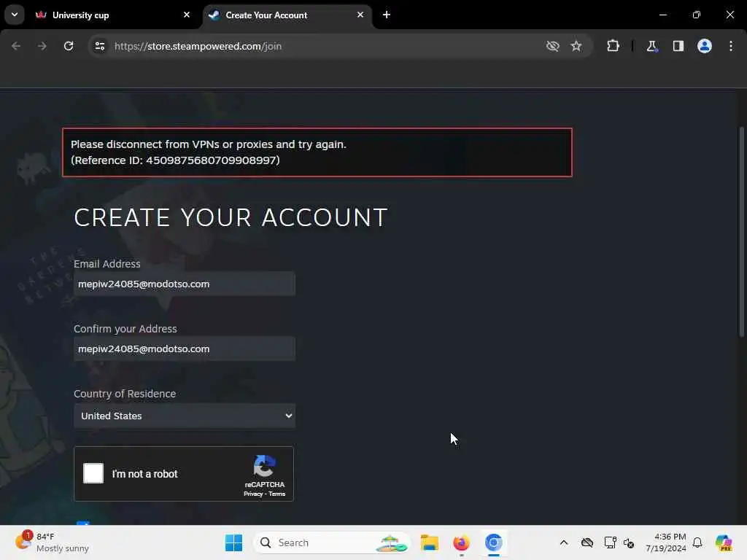Click the taskbar Search box

click(332, 542)
